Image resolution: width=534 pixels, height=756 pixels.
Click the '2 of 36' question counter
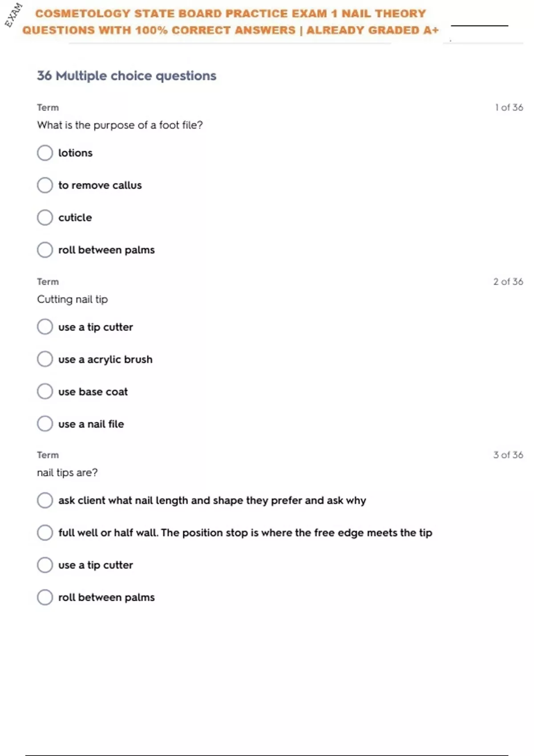508,282
